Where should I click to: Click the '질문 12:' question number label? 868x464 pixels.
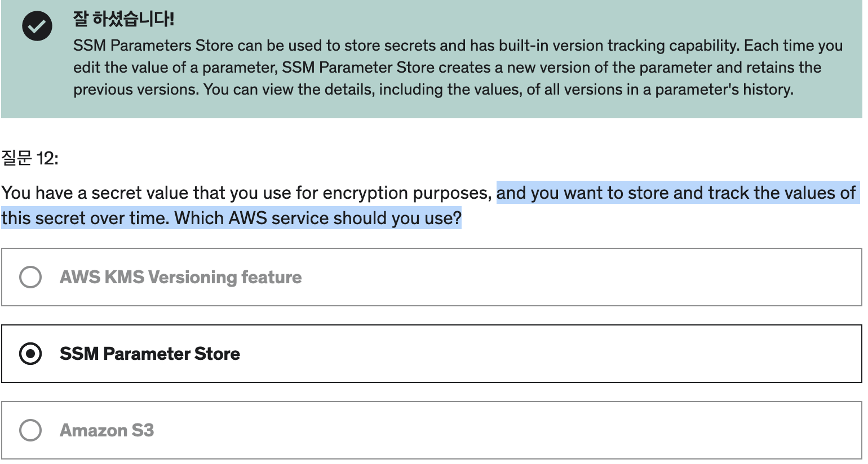pyautogui.click(x=29, y=158)
